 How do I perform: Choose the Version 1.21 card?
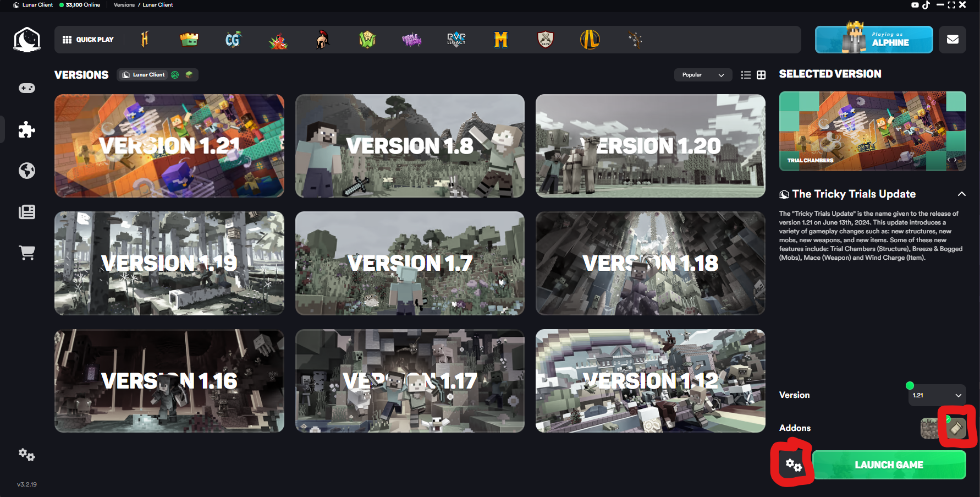coord(169,146)
